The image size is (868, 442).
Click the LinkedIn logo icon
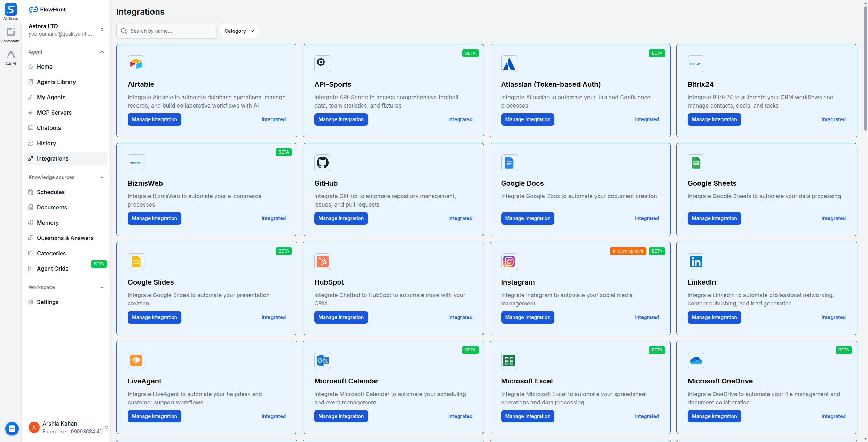(x=696, y=262)
